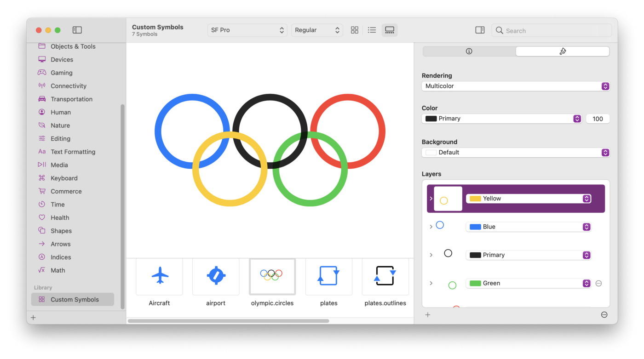Toggle the inspector panel icon
This screenshot has height=359, width=644.
tap(480, 30)
